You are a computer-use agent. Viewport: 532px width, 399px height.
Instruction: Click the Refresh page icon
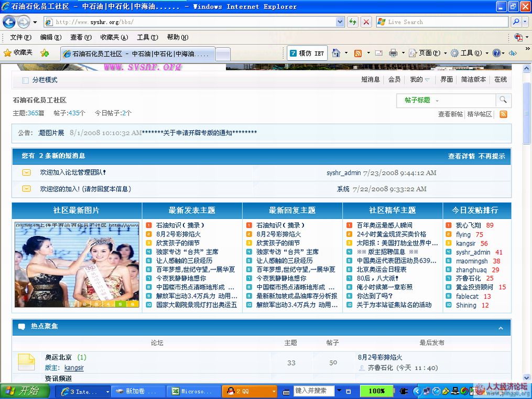(353, 22)
